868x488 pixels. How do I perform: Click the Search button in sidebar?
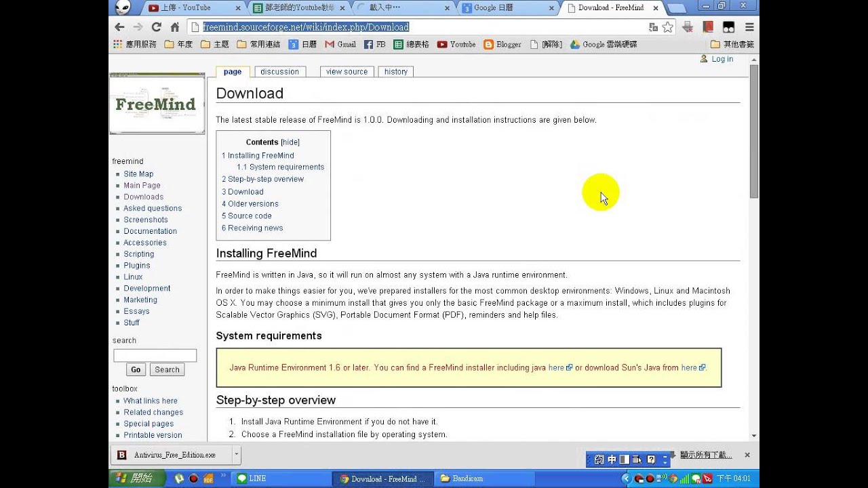point(167,370)
